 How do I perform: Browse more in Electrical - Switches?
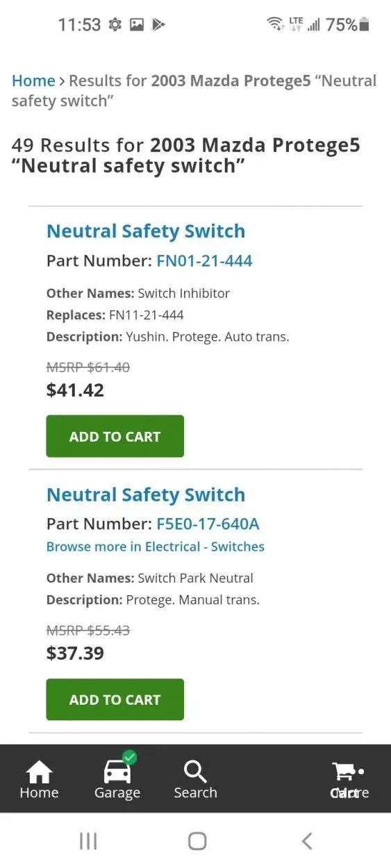coord(156,546)
